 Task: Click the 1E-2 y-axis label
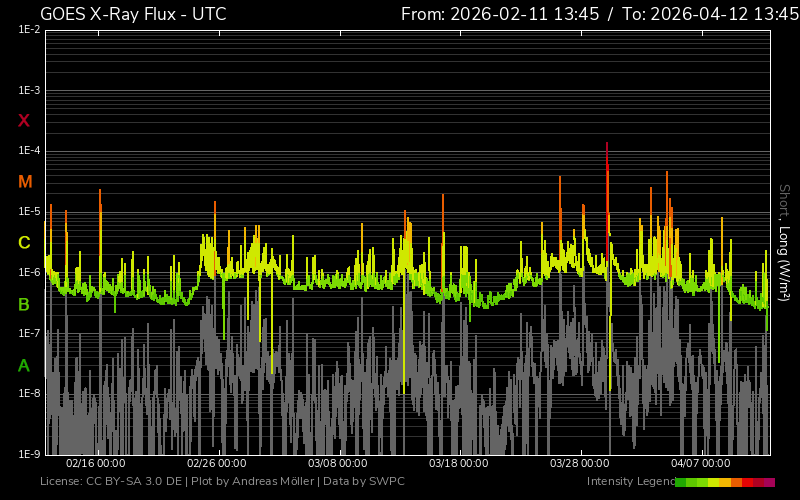29,30
